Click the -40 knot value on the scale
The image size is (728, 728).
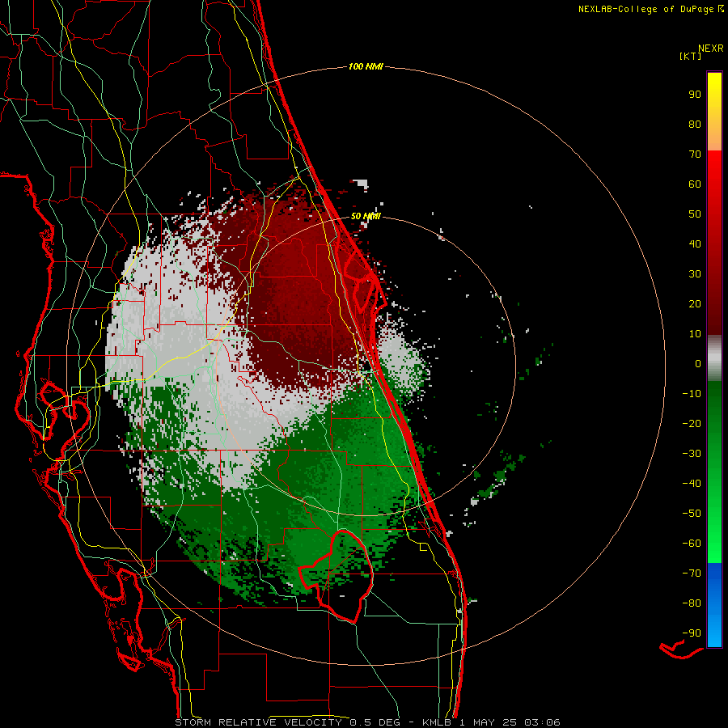692,484
